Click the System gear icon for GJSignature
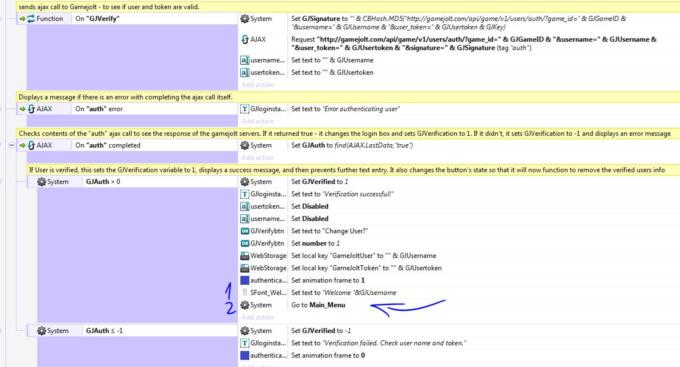This screenshot has height=367, width=680. pos(245,19)
